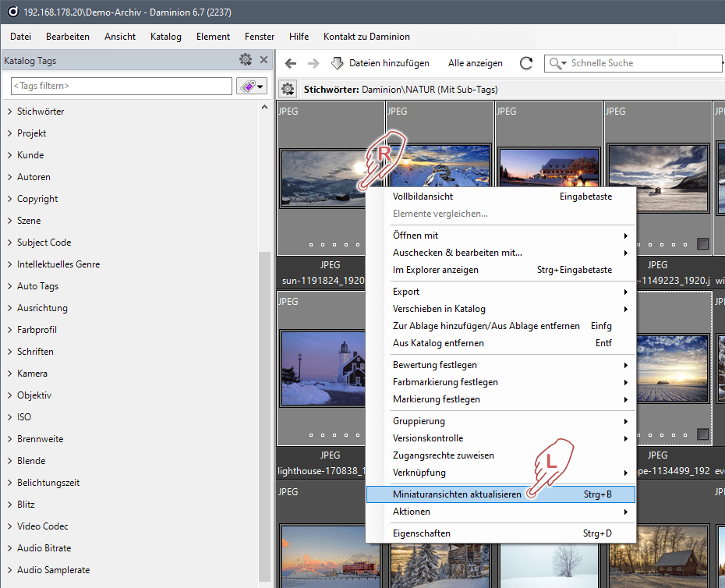The width and height of the screenshot is (725, 588).
Task: Open Farbmarkierung festlegen submenu
Action: (x=500, y=382)
